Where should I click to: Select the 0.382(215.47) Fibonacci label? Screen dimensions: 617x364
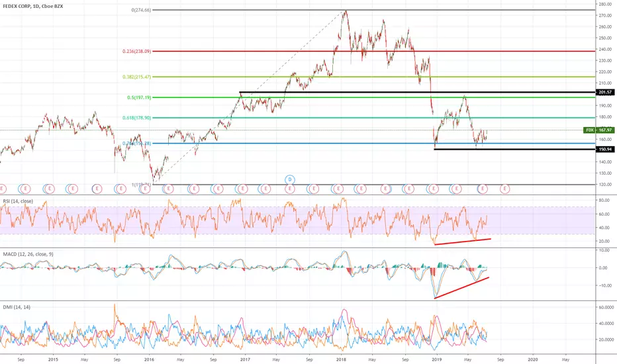[x=136, y=77]
